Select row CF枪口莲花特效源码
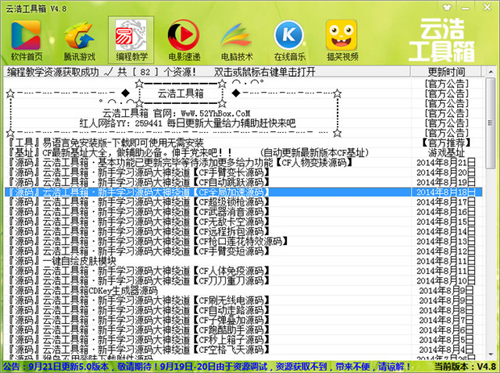Image resolution: width=500 pixels, height=373 pixels. (242, 241)
